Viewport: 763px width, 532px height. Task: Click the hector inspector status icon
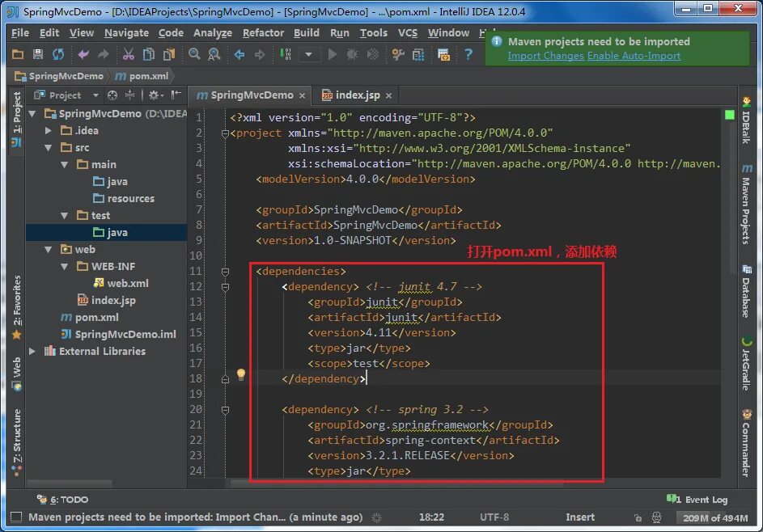(656, 517)
